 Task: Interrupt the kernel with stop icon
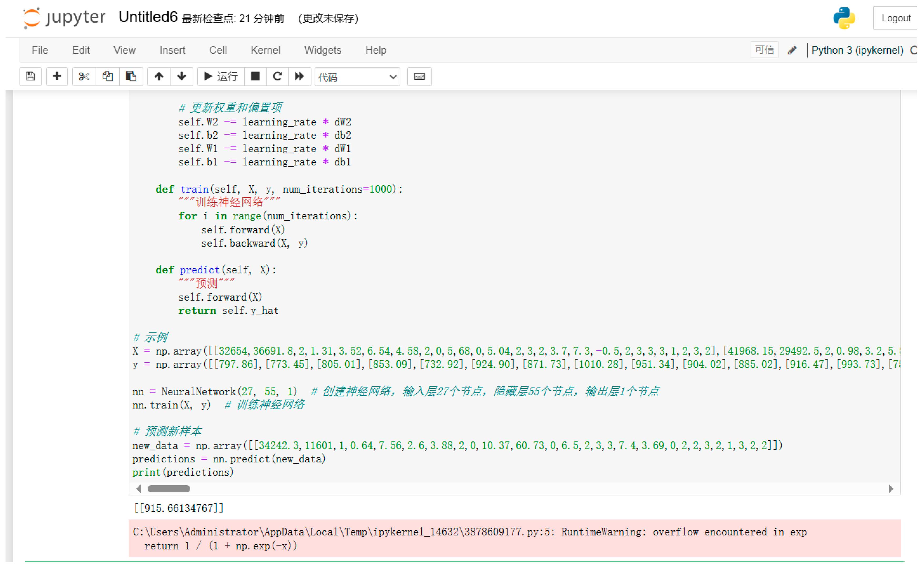pos(255,77)
